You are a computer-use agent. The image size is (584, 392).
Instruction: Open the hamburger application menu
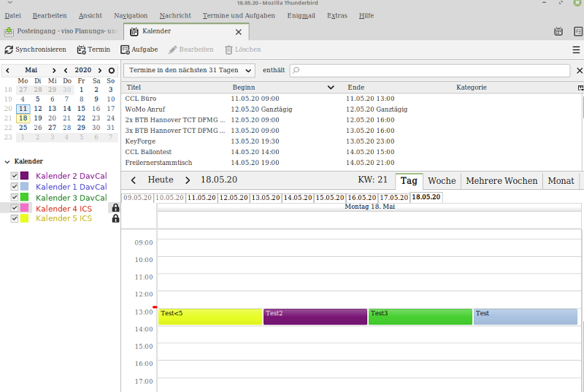[x=576, y=50]
